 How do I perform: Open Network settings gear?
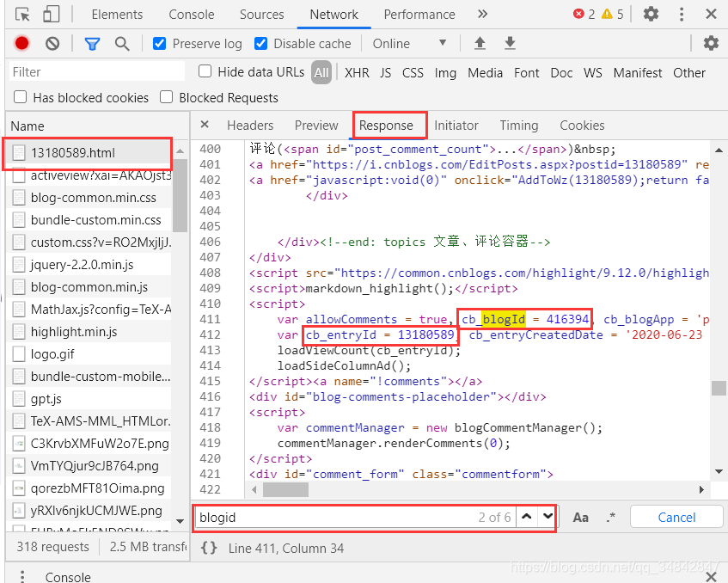coord(711,44)
